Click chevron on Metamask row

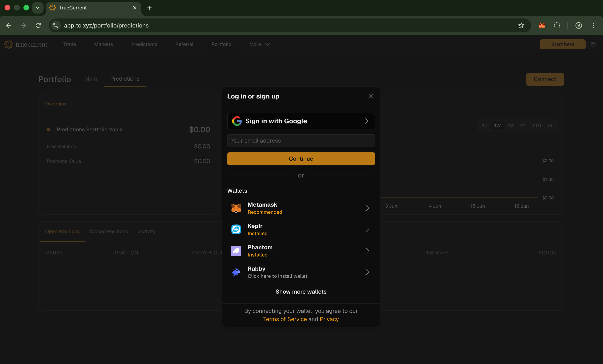[x=367, y=208]
